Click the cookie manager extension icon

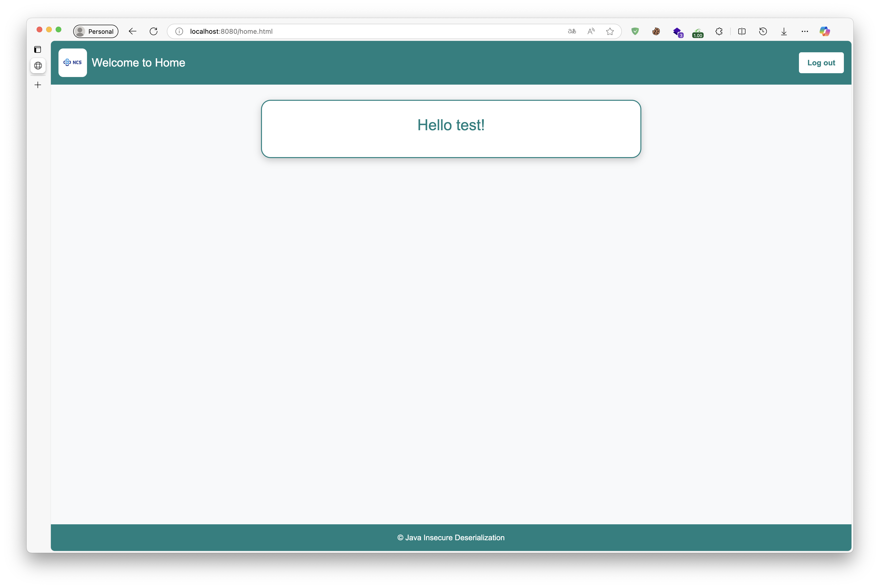(x=656, y=32)
